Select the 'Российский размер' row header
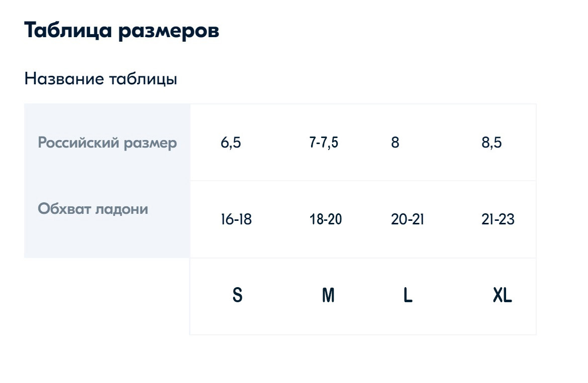588x383 pixels. coord(108,143)
